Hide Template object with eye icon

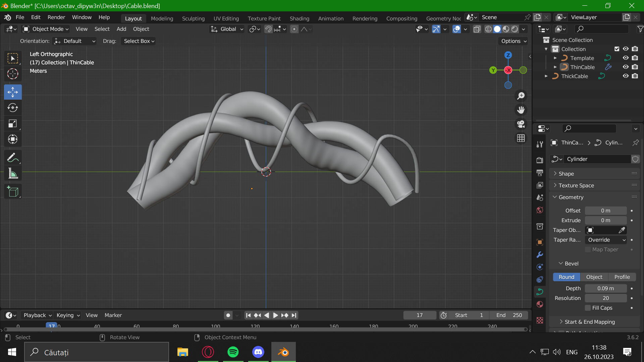coord(626,58)
